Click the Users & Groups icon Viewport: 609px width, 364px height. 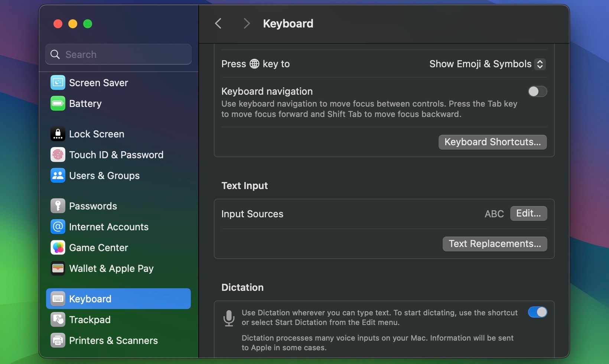pyautogui.click(x=58, y=175)
